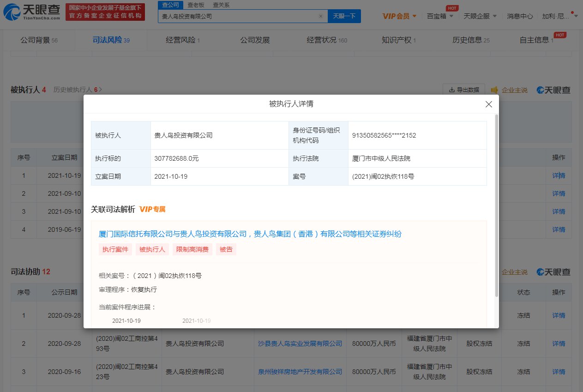Open 沙县贵人鸟实业发展有限公司 link
This screenshot has width=583, height=392.
(300, 344)
